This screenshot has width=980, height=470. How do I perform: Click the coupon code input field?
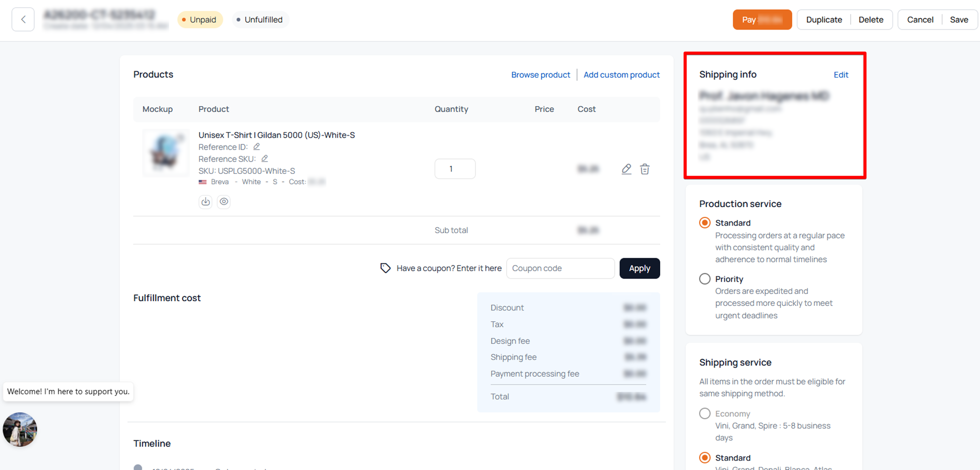[560, 268]
